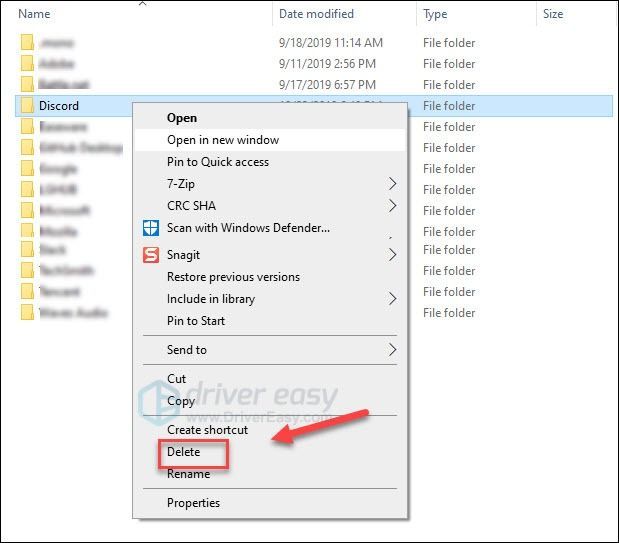The width and height of the screenshot is (619, 543).
Task: Choose Include in library
Action: [211, 299]
